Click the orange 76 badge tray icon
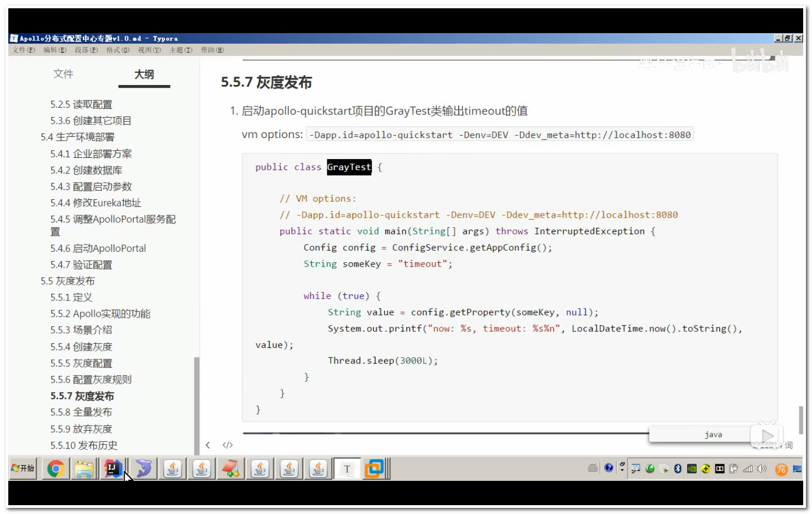This screenshot has height=514, width=812. 781,469
